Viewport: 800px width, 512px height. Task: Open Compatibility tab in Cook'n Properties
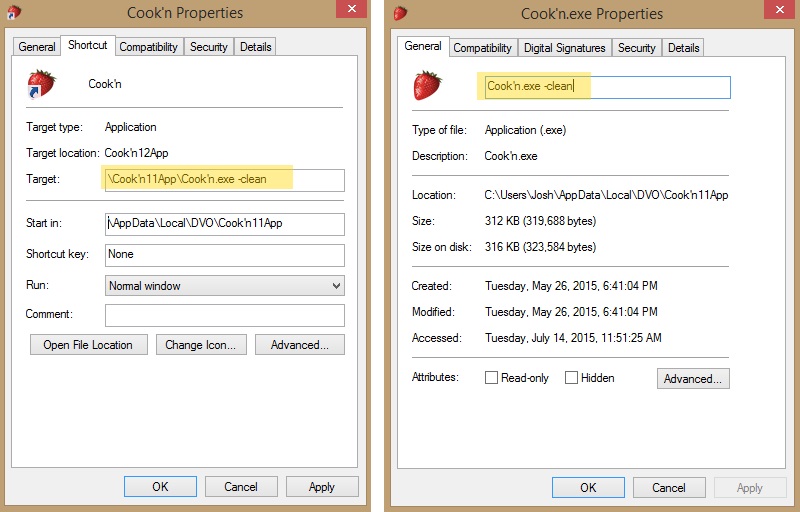[x=148, y=47]
